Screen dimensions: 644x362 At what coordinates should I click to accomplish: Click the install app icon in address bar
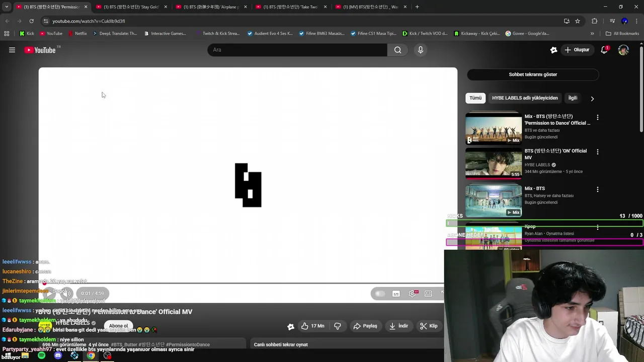567,21
